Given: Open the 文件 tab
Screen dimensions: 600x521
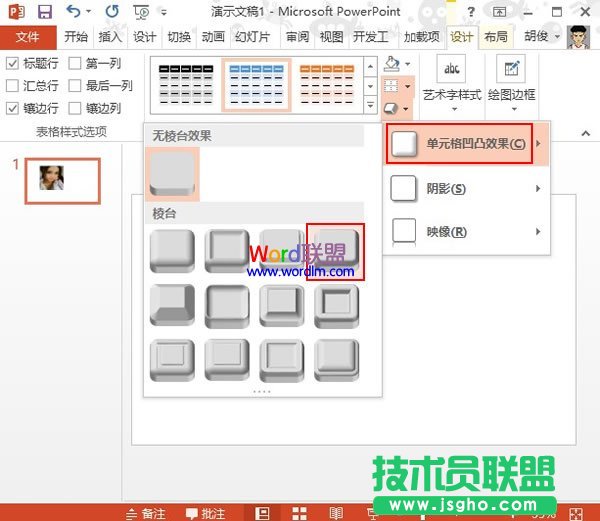Looking at the screenshot, I should 28,37.
